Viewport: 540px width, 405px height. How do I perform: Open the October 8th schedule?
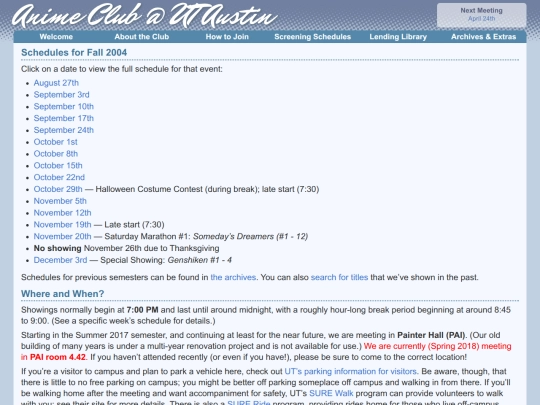pyautogui.click(x=56, y=154)
